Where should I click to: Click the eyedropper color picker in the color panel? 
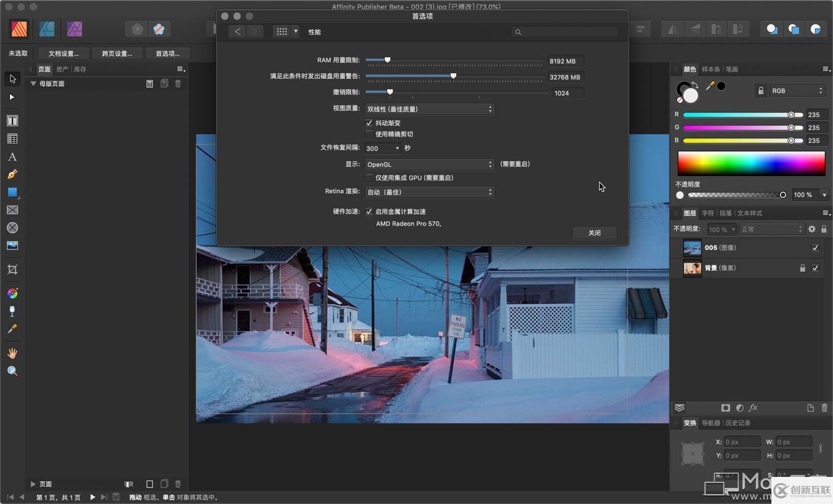pos(710,87)
